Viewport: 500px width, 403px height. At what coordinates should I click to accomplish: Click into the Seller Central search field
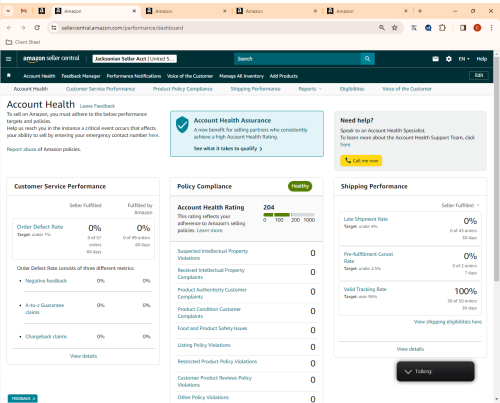click(297, 59)
